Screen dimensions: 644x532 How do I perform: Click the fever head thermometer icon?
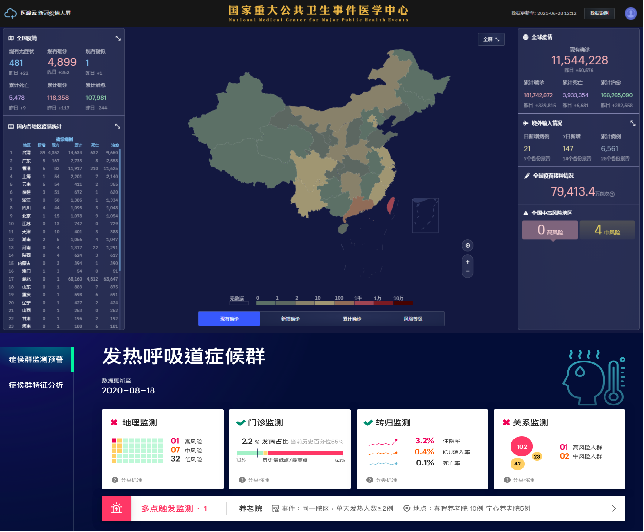click(589, 373)
